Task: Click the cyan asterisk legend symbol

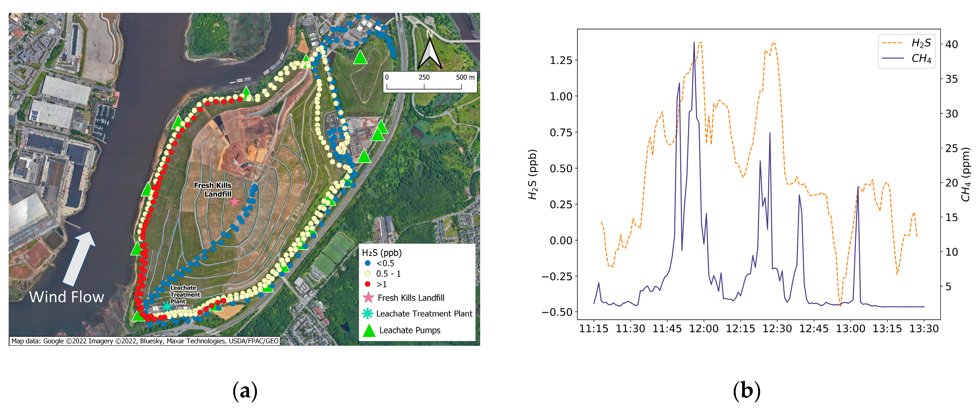Action: point(368,314)
